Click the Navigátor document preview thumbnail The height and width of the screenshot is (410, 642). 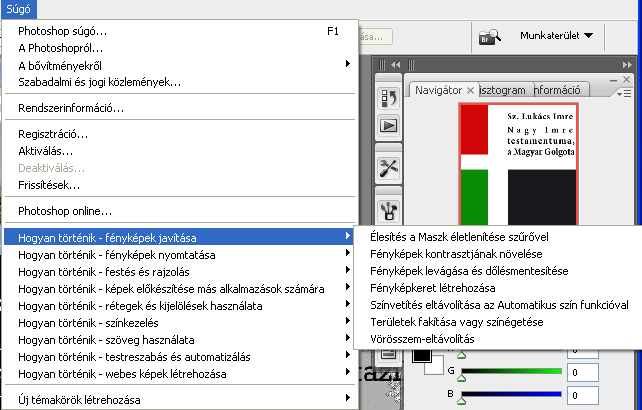click(518, 164)
